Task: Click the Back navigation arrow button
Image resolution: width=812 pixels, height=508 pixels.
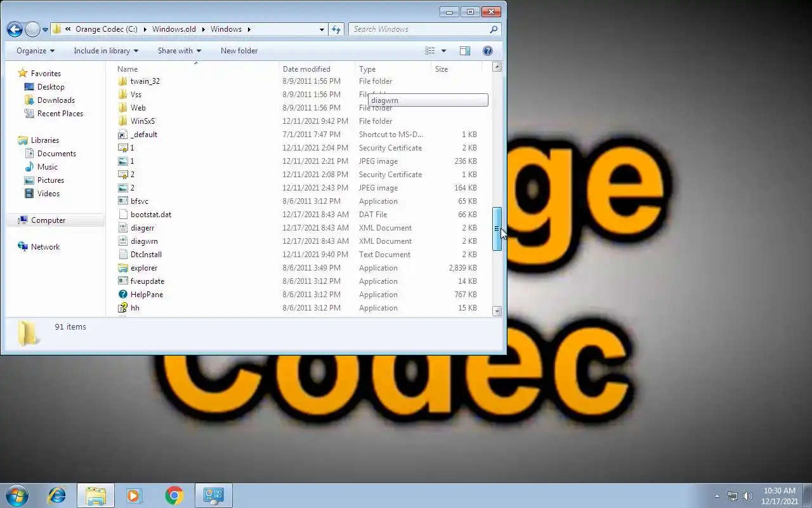Action: click(x=15, y=29)
